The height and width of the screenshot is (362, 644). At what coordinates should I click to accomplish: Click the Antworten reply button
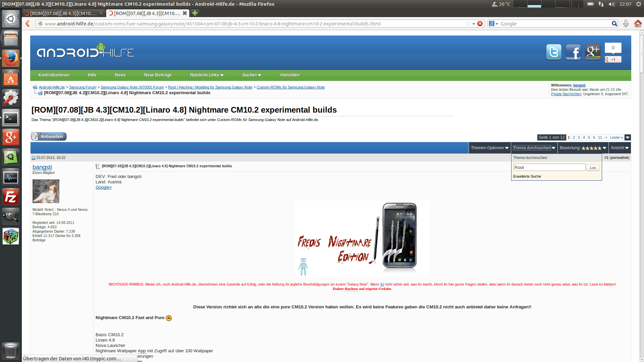49,136
